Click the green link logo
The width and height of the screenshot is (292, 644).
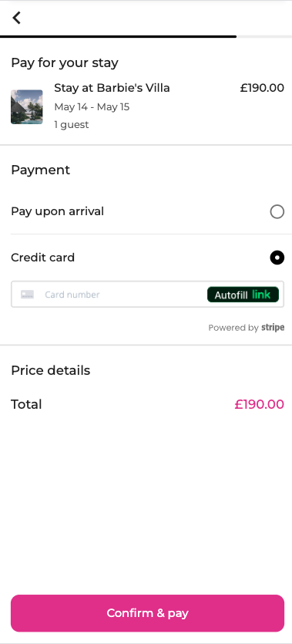click(x=261, y=295)
